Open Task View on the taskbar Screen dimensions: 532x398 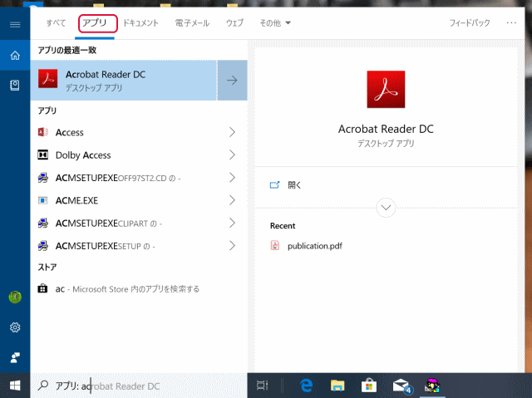point(263,386)
